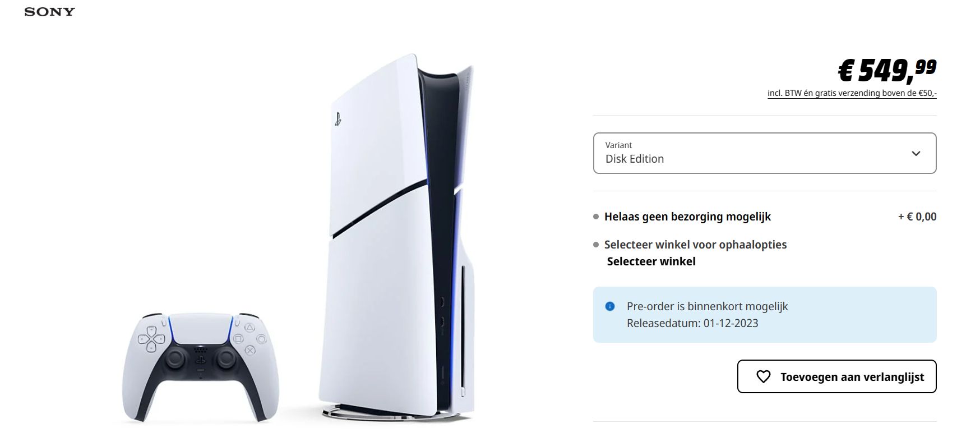Click the D-pad on the controller image

point(151,339)
